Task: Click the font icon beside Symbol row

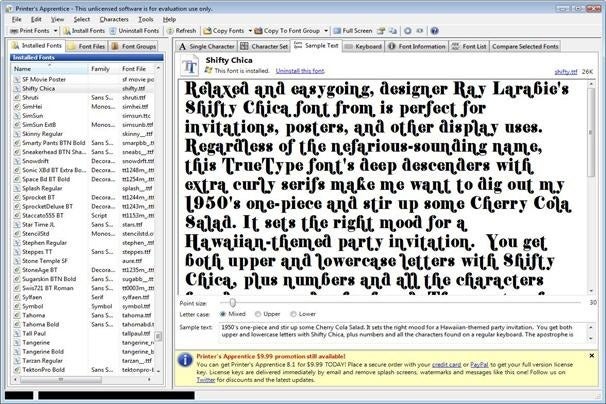Action: pos(17,306)
